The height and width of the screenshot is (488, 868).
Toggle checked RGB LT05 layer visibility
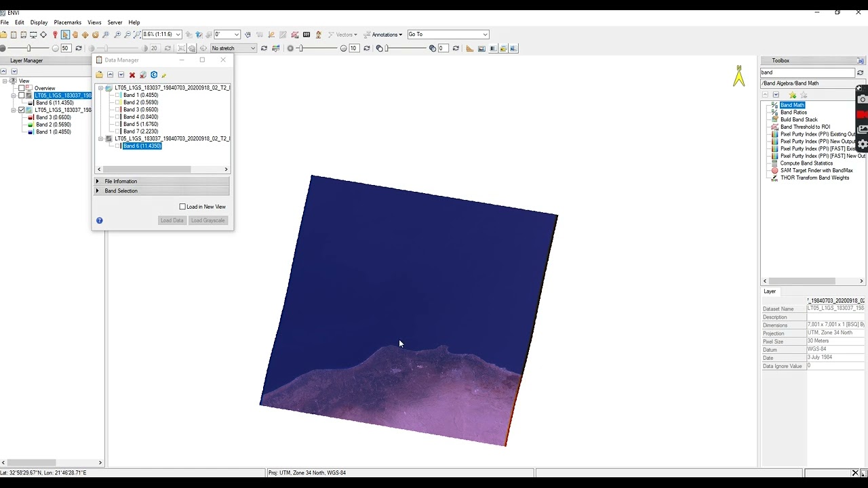pos(22,110)
